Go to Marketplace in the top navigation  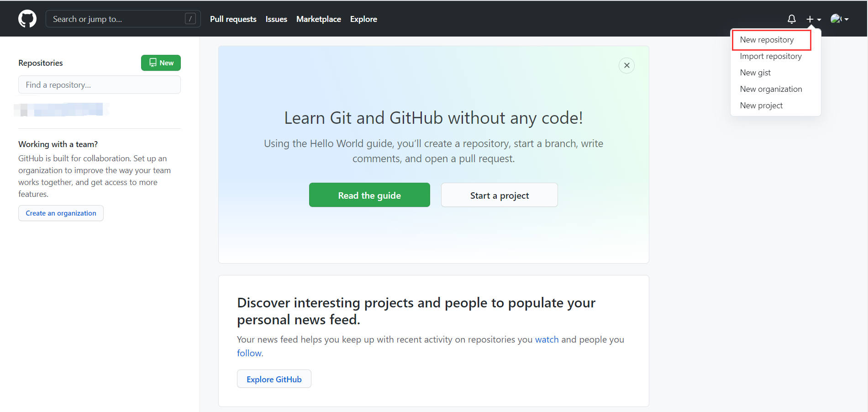(319, 19)
